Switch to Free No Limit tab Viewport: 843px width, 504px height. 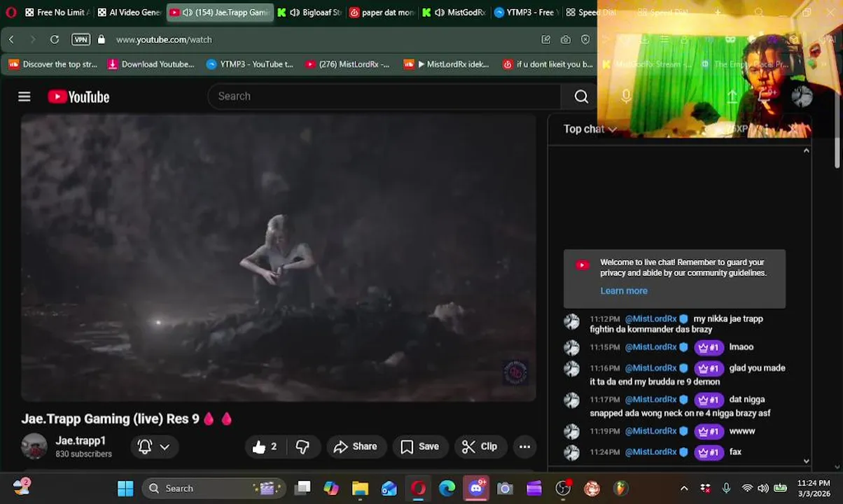click(56, 12)
